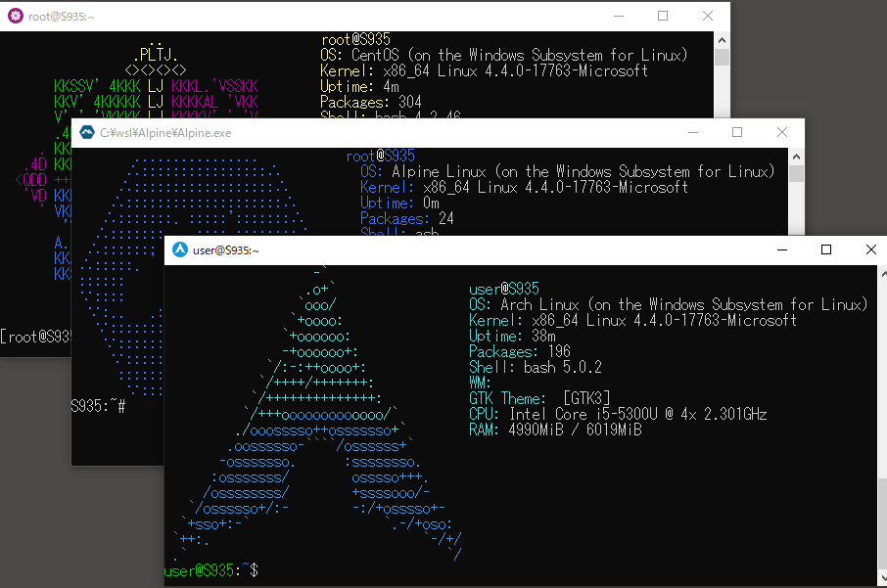The width and height of the screenshot is (887, 588).
Task: Maximize the CentOS root@S935 window
Action: [663, 16]
